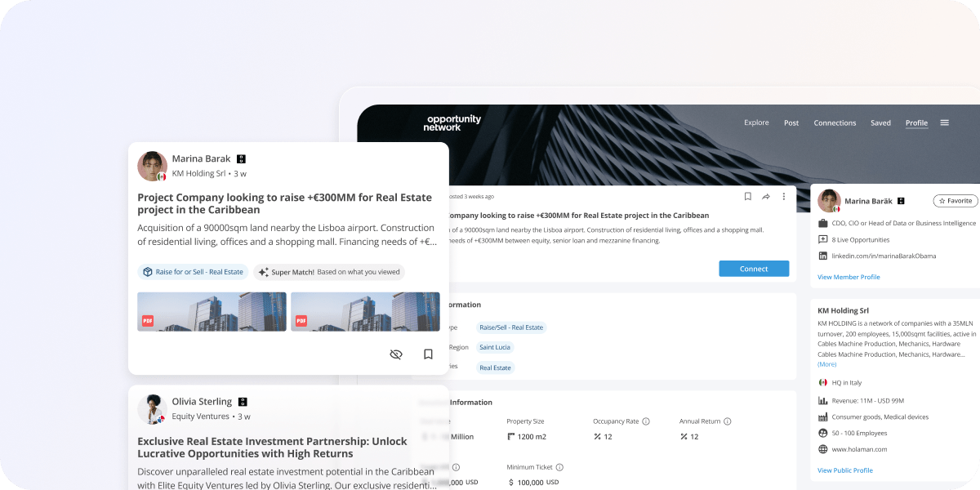Open three-dot more options menu
The width and height of the screenshot is (980, 490).
(x=784, y=197)
